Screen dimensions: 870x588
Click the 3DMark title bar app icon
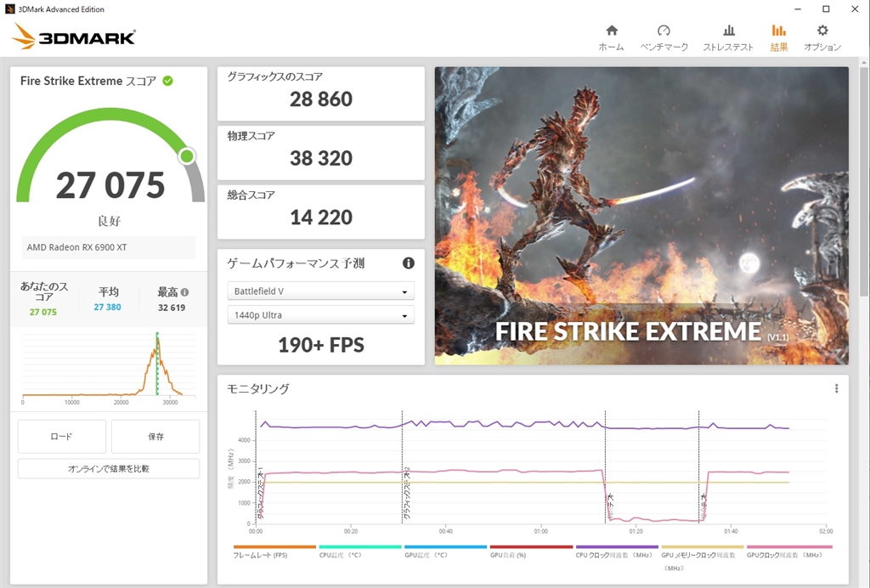(x=9, y=8)
